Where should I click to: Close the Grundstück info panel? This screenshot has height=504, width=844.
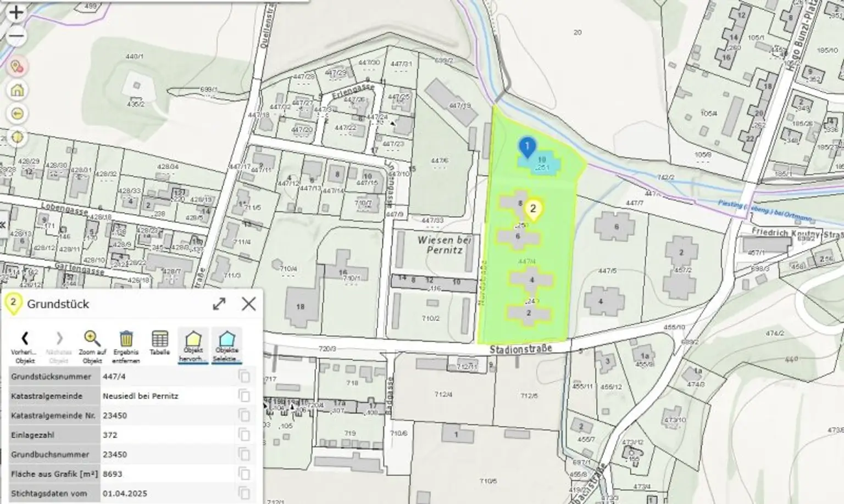click(248, 304)
